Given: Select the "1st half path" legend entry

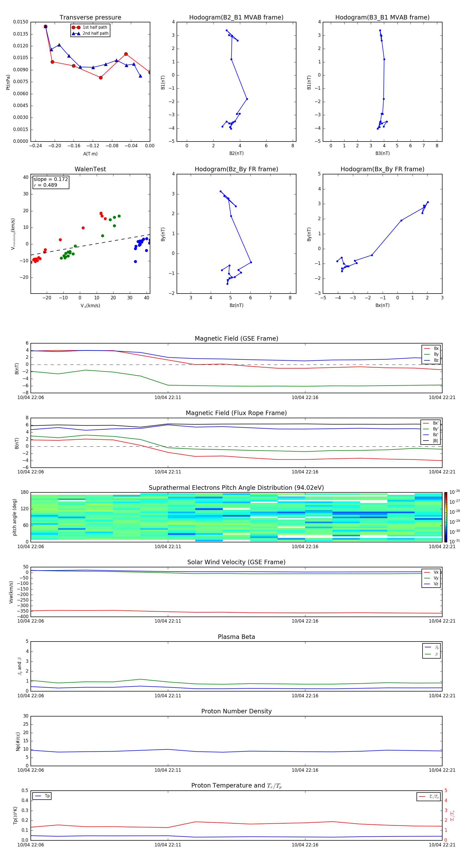Looking at the screenshot, I should tap(90, 27).
